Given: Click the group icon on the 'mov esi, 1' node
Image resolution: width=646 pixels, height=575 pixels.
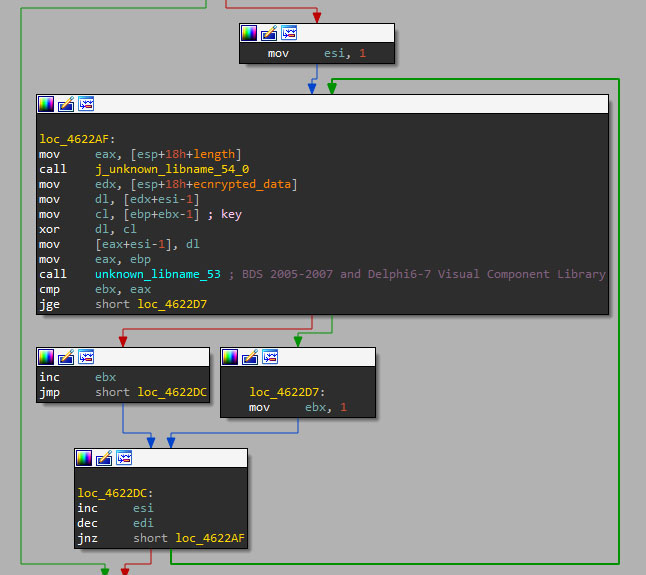Looking at the screenshot, I should [289, 33].
